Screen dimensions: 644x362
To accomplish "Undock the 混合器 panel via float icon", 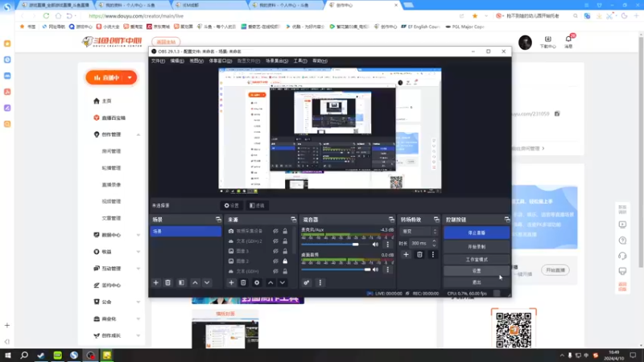I will pyautogui.click(x=391, y=220).
